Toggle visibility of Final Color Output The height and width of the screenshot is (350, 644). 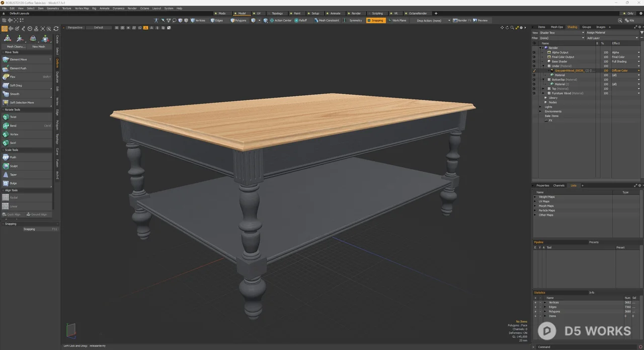click(534, 57)
